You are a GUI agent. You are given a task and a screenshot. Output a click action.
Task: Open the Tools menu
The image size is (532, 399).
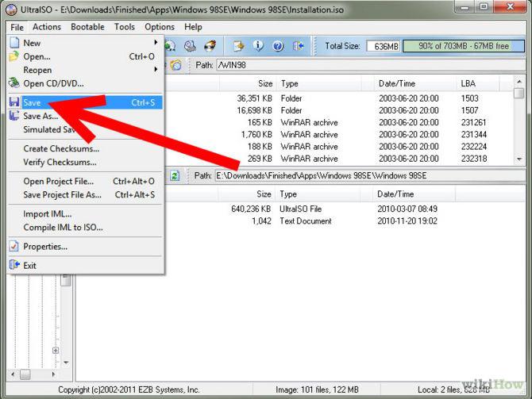coord(125,27)
